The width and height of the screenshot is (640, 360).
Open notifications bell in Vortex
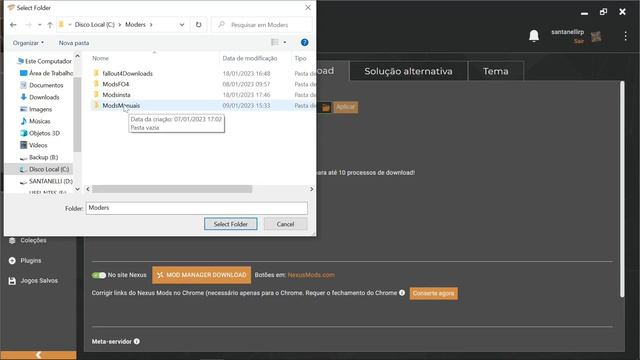point(533,36)
